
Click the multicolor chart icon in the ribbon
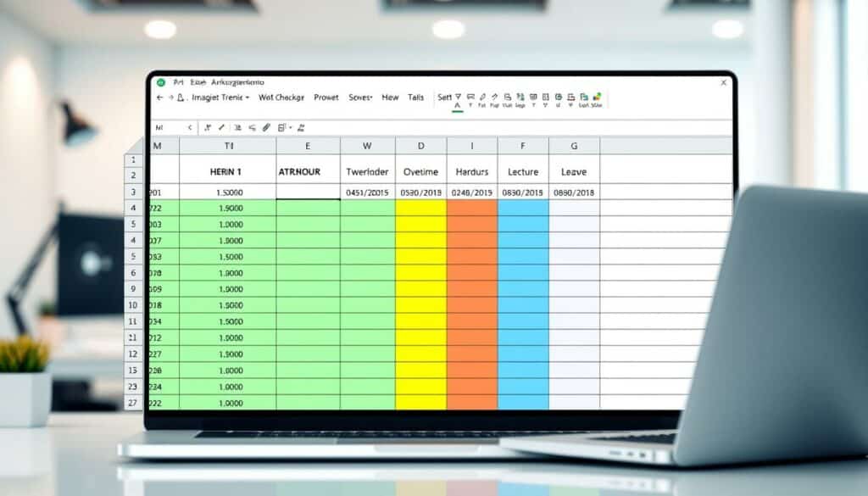pyautogui.click(x=597, y=98)
